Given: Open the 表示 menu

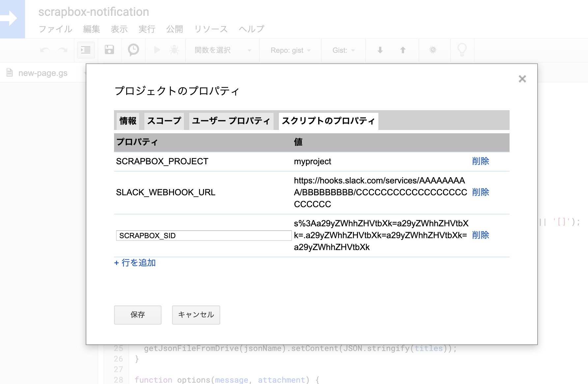Looking at the screenshot, I should (119, 29).
